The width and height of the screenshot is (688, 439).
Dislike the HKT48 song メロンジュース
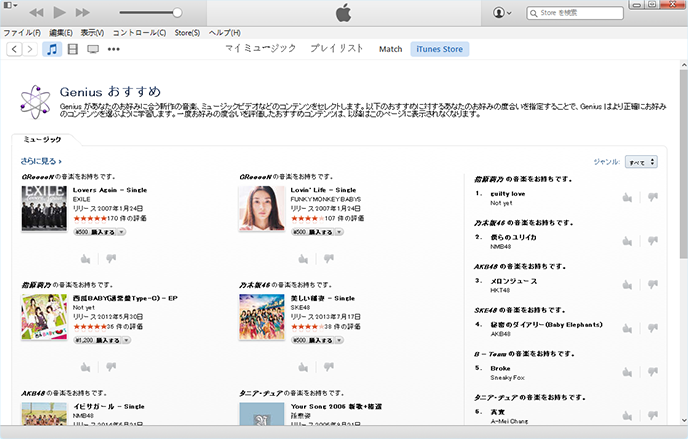click(653, 285)
